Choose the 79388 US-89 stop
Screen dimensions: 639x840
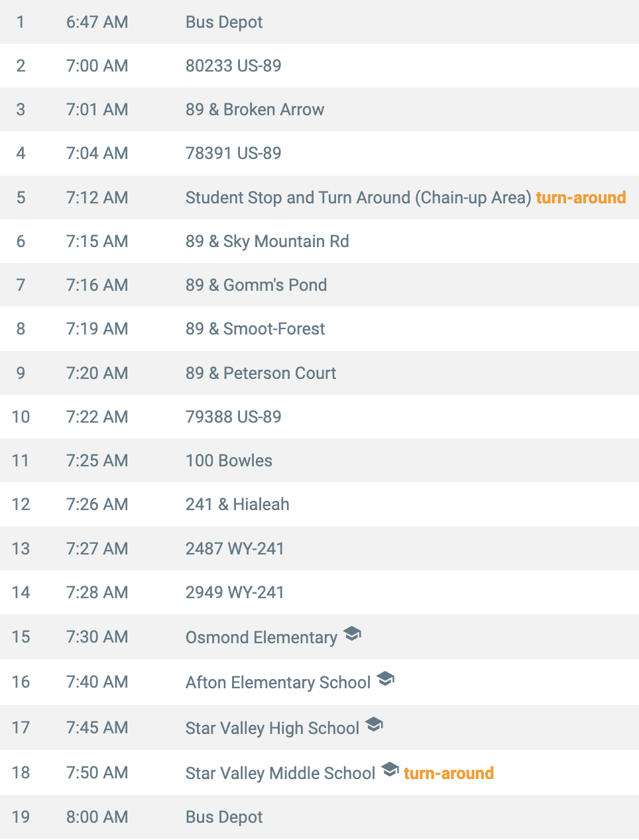pos(319,417)
